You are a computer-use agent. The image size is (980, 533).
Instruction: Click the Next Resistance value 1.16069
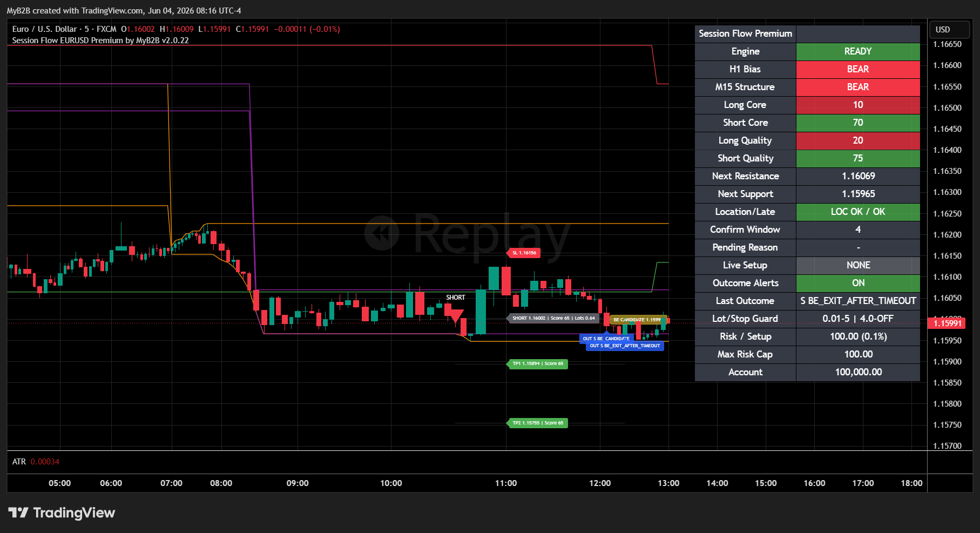858,176
